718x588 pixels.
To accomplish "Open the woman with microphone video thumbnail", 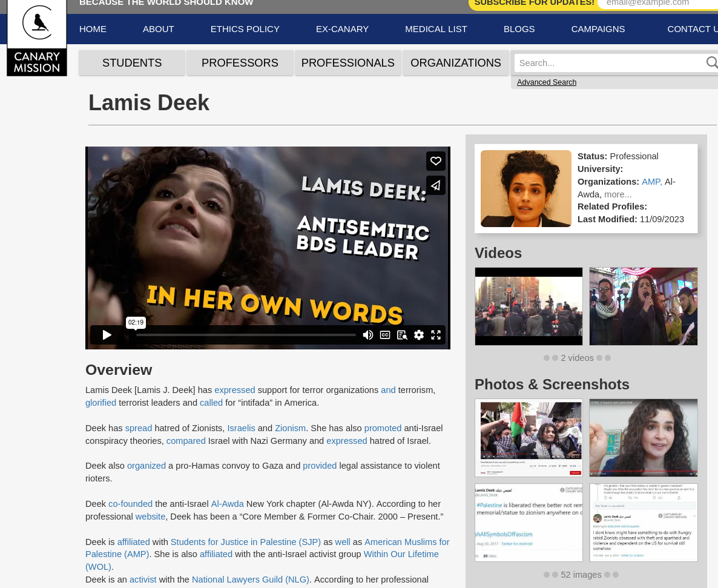I will click(x=644, y=306).
